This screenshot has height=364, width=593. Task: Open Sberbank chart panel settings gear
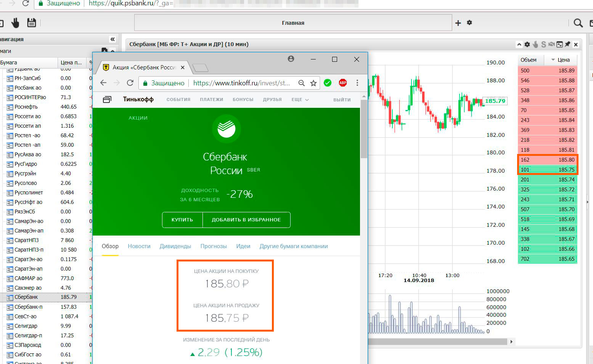[x=527, y=45]
